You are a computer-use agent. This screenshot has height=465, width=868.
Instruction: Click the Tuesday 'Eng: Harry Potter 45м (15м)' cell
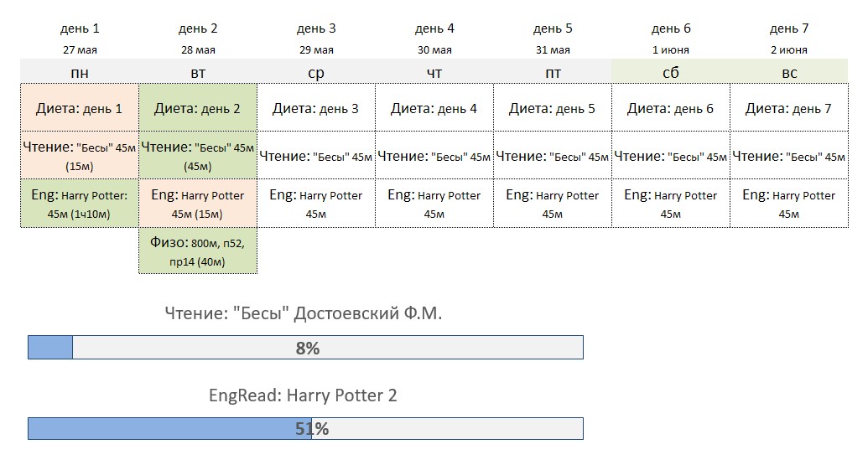tap(198, 203)
